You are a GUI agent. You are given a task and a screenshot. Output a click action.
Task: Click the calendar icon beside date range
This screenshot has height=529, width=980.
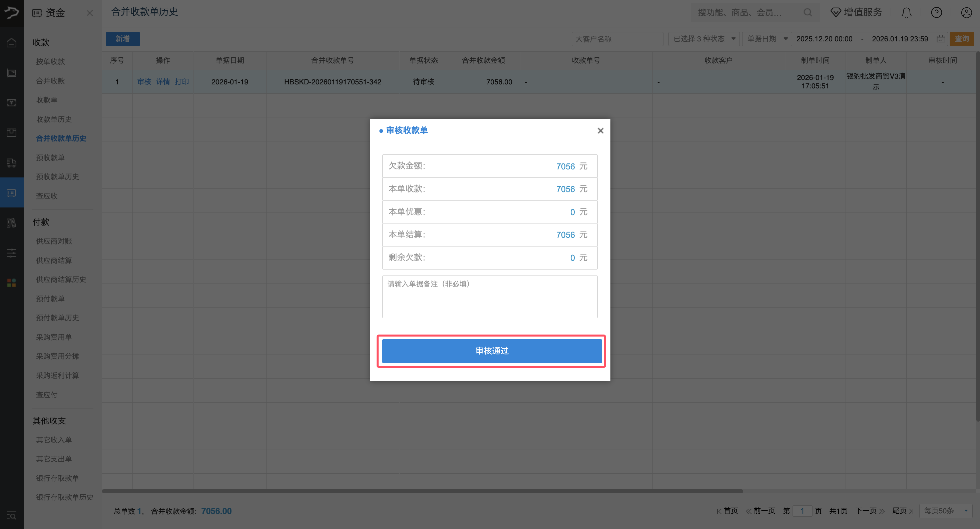[941, 39]
